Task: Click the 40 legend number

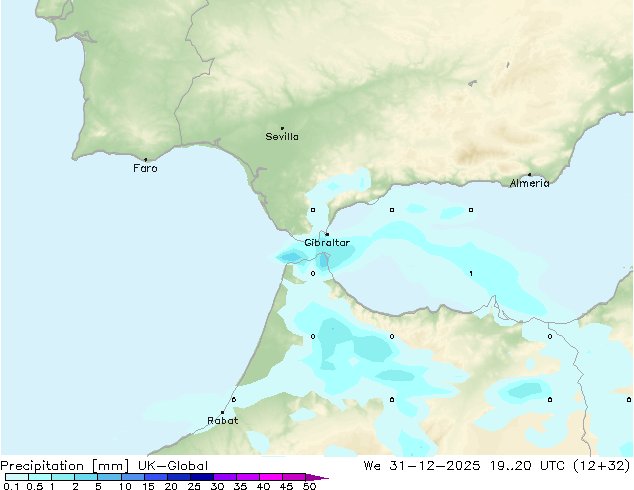Action: 263,486
